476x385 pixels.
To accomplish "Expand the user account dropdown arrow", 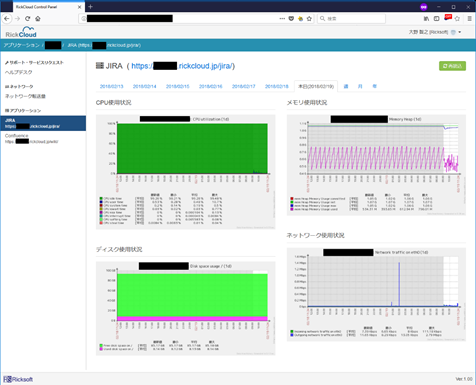I will [x=460, y=32].
